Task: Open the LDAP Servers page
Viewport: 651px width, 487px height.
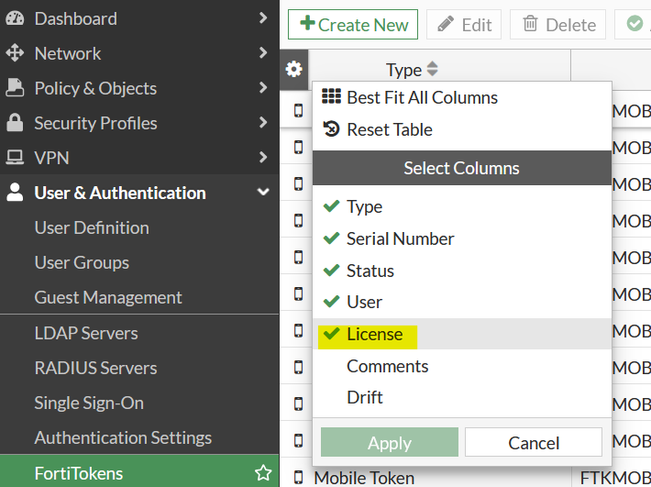Action: pyautogui.click(x=86, y=333)
